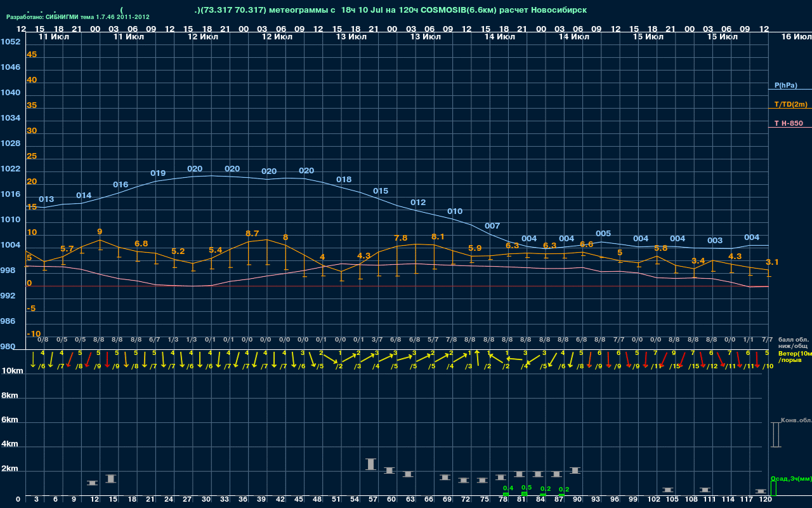Viewport: 812px width, 508px height.
Task: Click the pink line swatch under T H-850
Action: [x=790, y=128]
